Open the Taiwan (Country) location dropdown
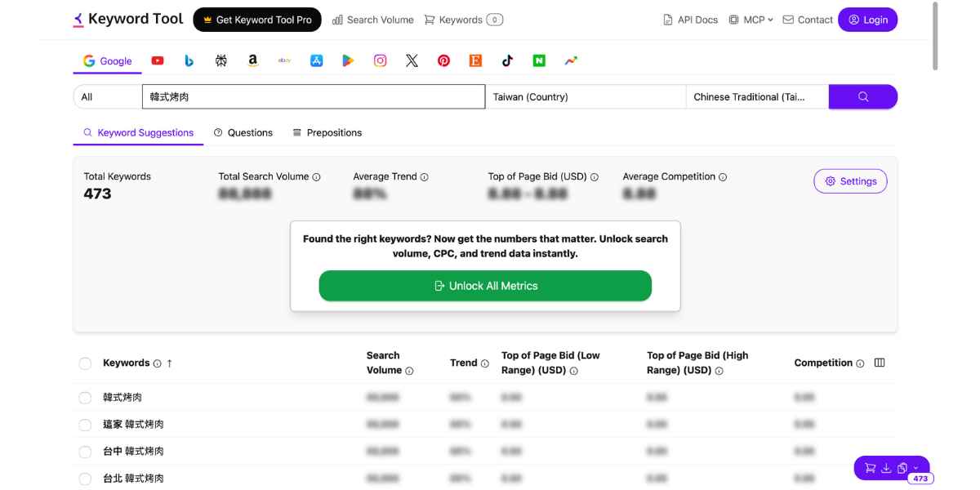 click(x=586, y=96)
